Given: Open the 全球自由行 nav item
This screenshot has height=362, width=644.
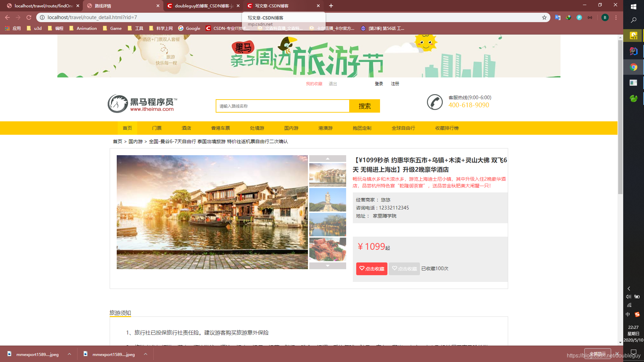Looking at the screenshot, I should click(403, 128).
